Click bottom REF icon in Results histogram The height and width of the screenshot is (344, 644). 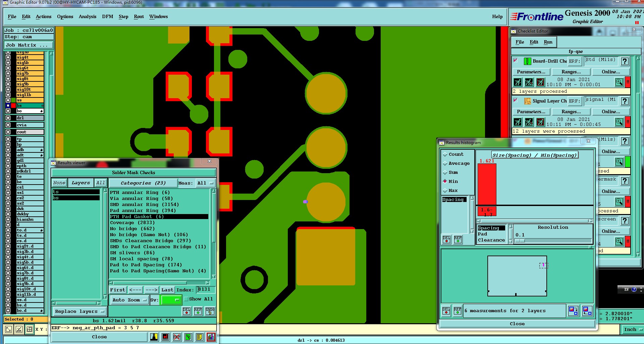pyautogui.click(x=458, y=311)
